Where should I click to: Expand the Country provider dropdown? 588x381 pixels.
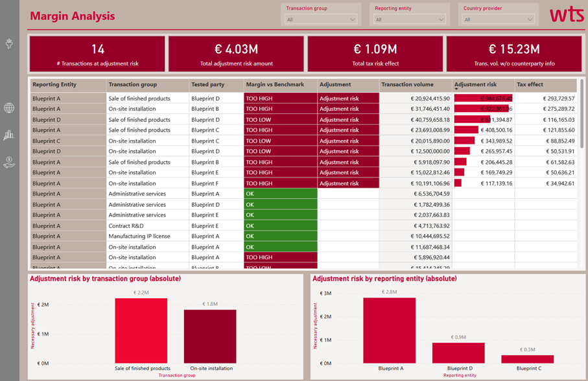point(498,19)
